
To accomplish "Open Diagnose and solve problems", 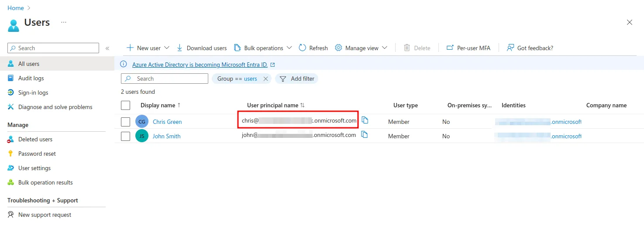I will (55, 107).
